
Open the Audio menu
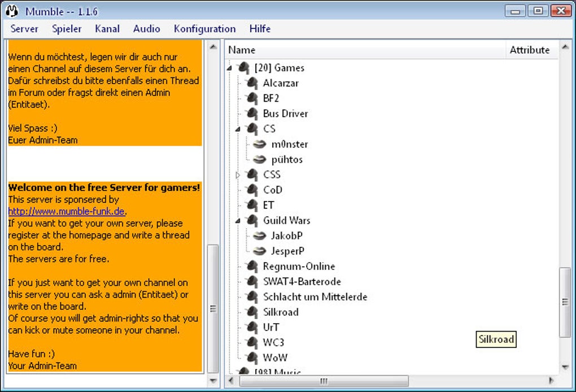coord(147,29)
